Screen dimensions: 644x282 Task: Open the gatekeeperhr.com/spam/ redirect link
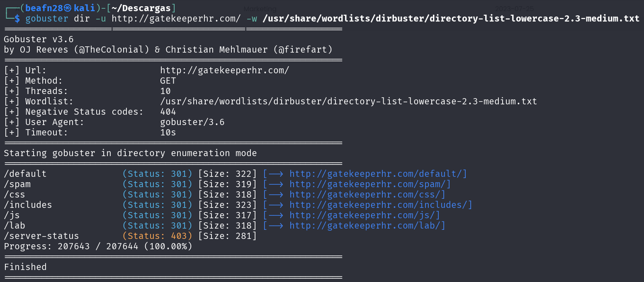coord(370,184)
